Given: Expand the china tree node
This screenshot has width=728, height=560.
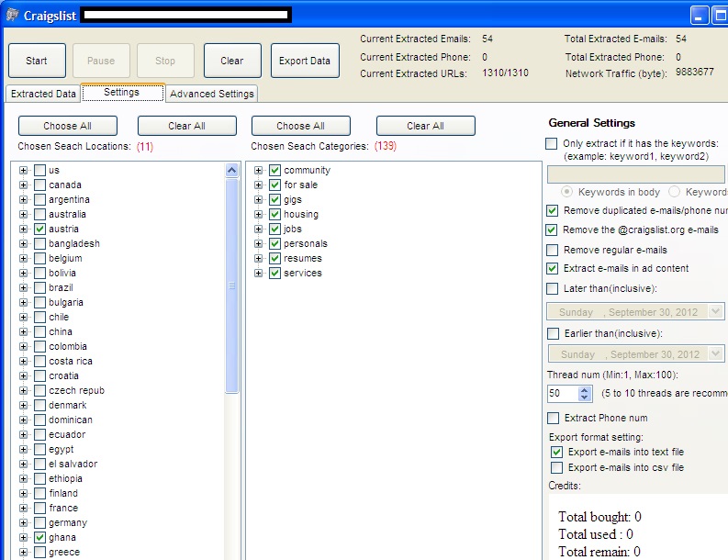Looking at the screenshot, I should pyautogui.click(x=23, y=332).
